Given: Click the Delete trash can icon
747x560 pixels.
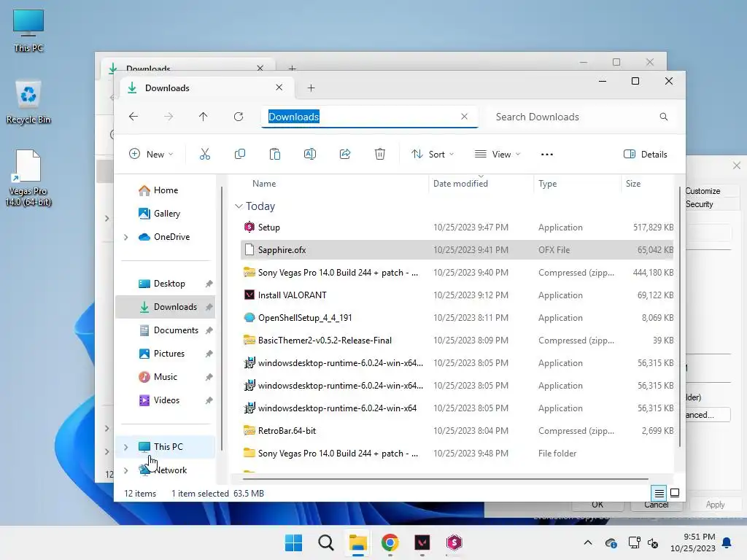Looking at the screenshot, I should click(x=379, y=155).
